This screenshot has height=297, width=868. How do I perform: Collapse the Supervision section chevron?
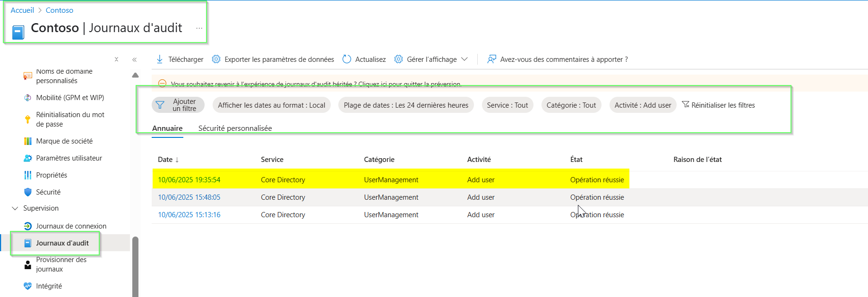tap(15, 208)
